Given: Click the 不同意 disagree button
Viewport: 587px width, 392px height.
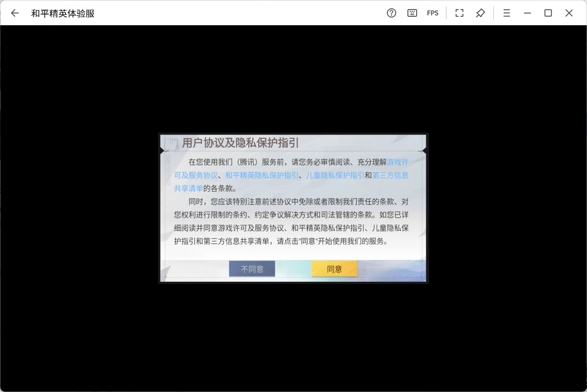Looking at the screenshot, I should pyautogui.click(x=252, y=268).
